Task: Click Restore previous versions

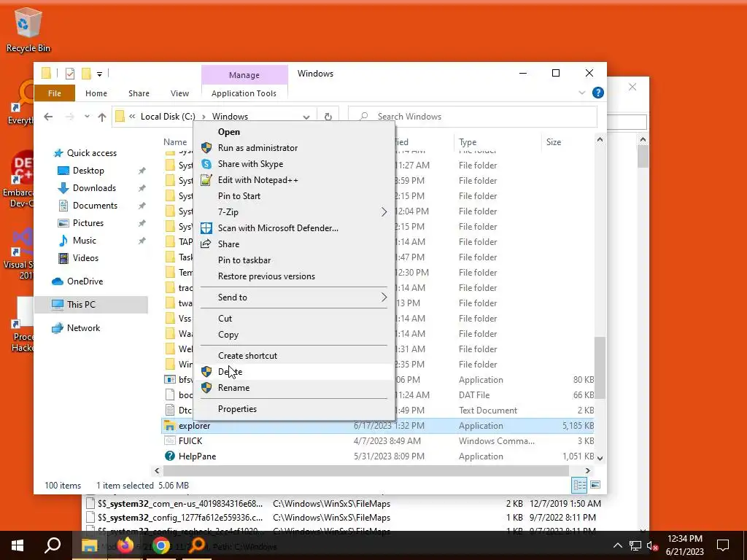Action: tap(294, 276)
